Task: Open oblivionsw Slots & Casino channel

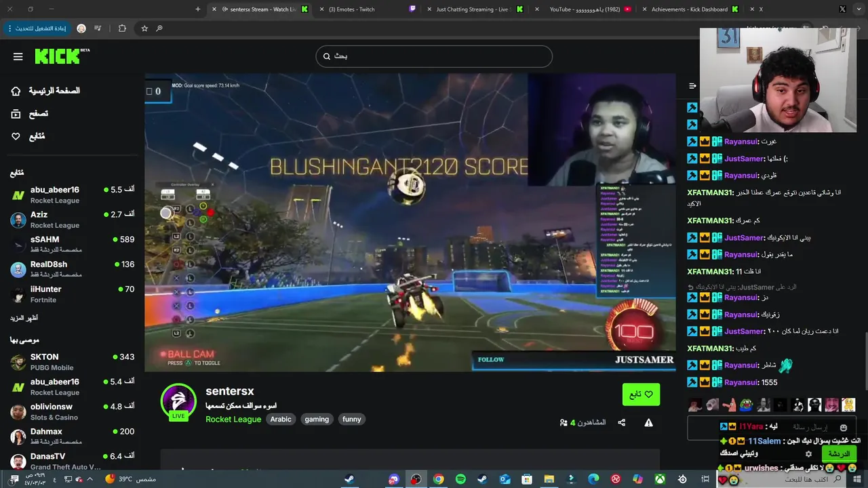Action: pyautogui.click(x=72, y=411)
